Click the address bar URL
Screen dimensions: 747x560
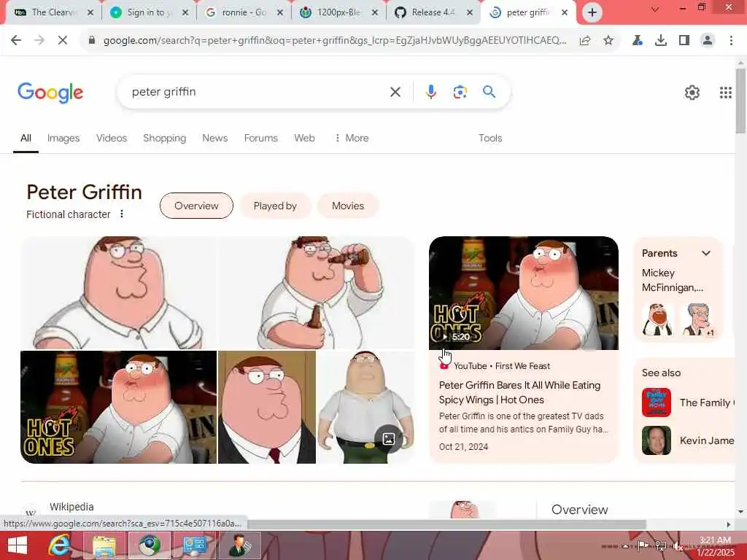(x=334, y=41)
